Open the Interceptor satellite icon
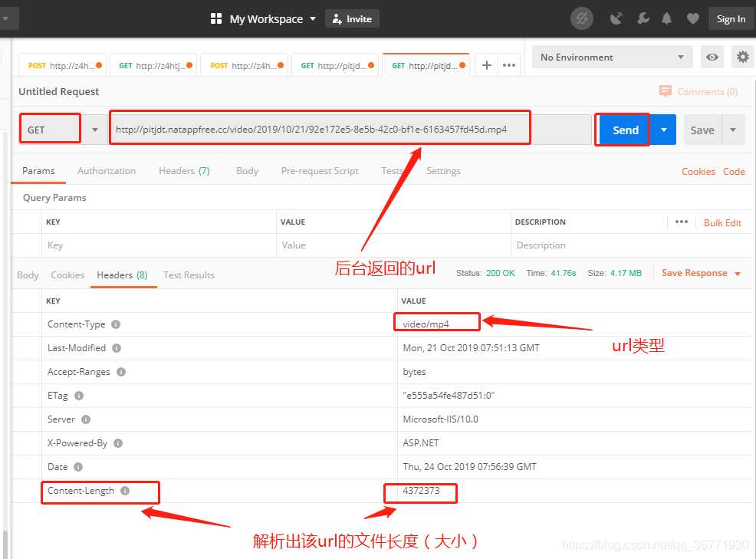756x559 pixels. pyautogui.click(x=616, y=18)
